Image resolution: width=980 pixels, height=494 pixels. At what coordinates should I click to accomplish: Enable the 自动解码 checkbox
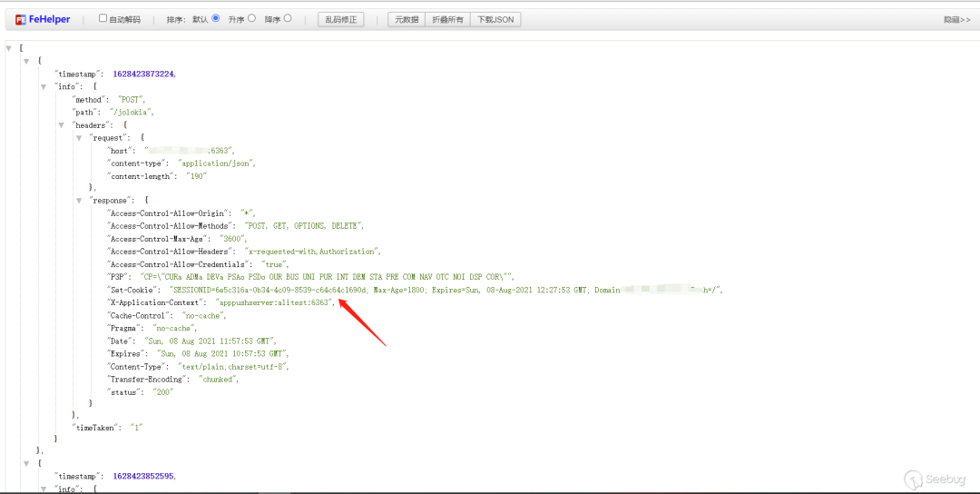tap(103, 19)
